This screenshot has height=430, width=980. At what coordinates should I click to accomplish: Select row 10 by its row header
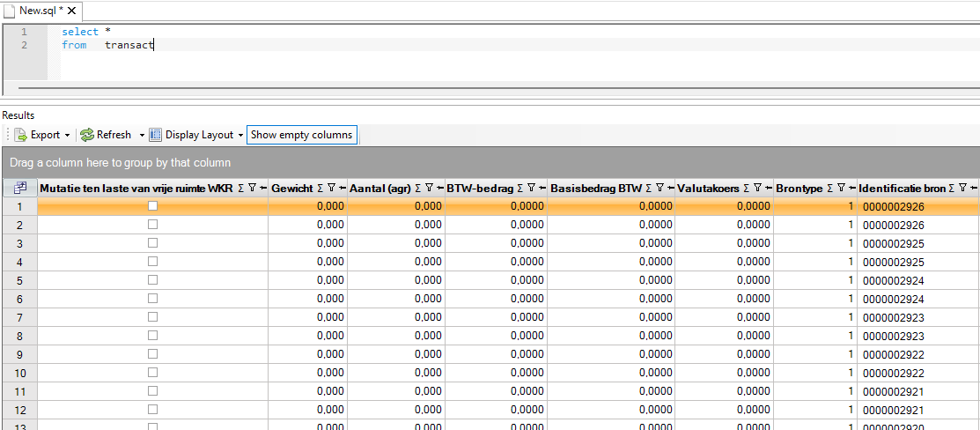(x=19, y=373)
